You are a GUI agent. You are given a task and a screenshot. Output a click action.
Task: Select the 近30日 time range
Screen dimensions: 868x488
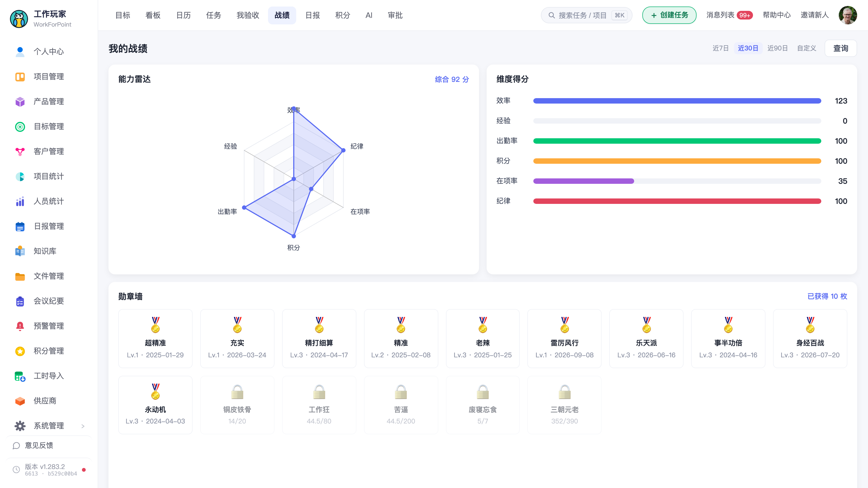(x=748, y=48)
